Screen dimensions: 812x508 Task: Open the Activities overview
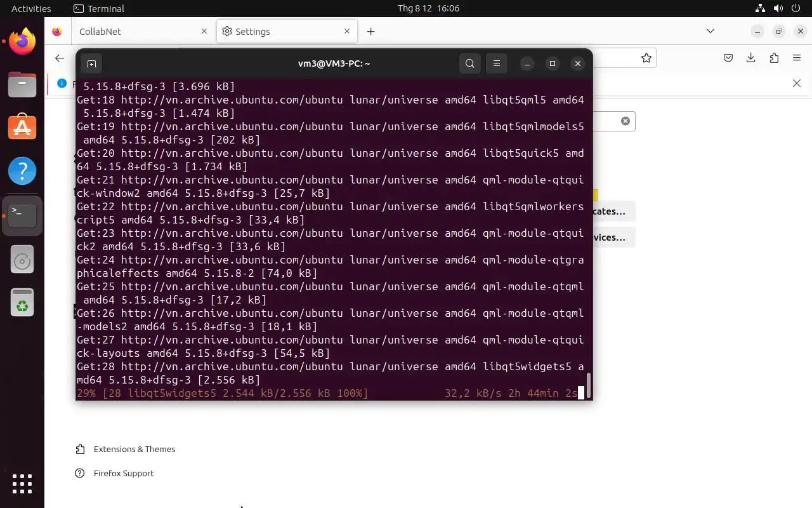(31, 8)
